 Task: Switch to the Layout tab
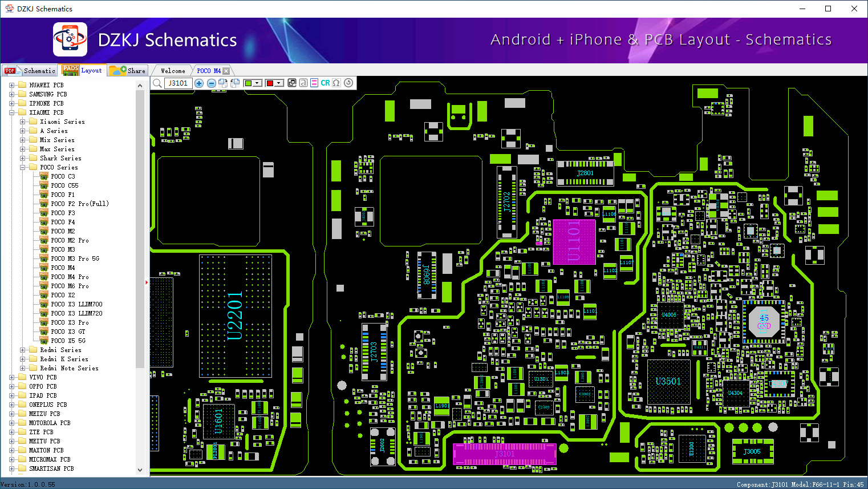(83, 70)
